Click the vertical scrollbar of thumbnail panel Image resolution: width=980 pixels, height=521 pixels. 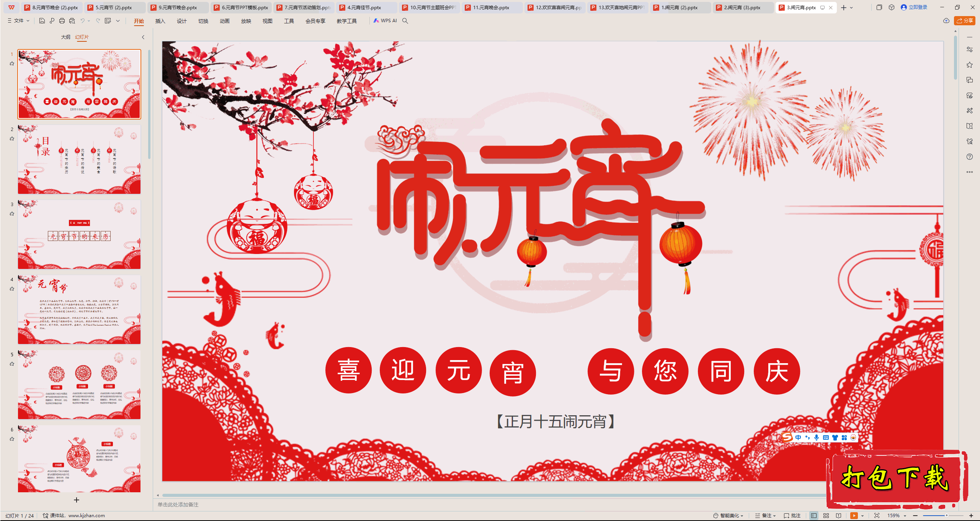pos(149,104)
